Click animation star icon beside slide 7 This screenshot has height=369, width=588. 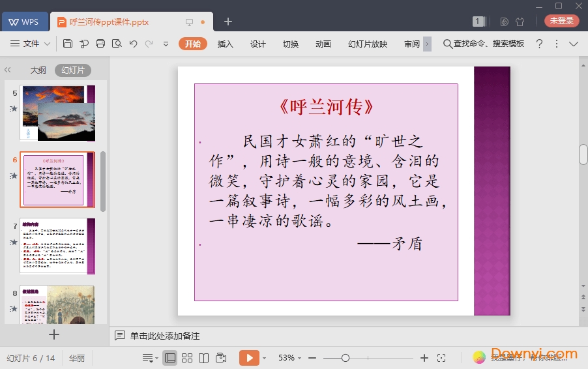point(14,243)
